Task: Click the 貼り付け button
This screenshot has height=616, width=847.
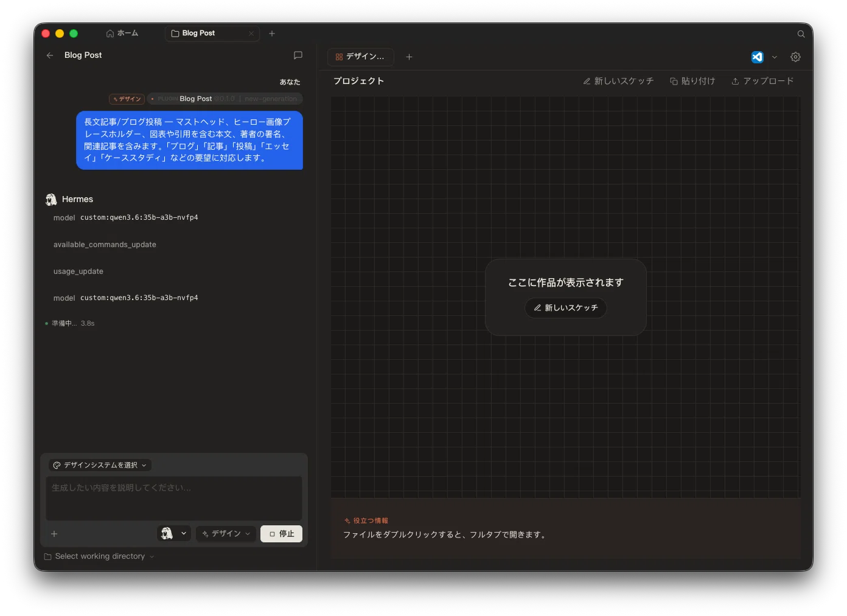Action: tap(692, 81)
